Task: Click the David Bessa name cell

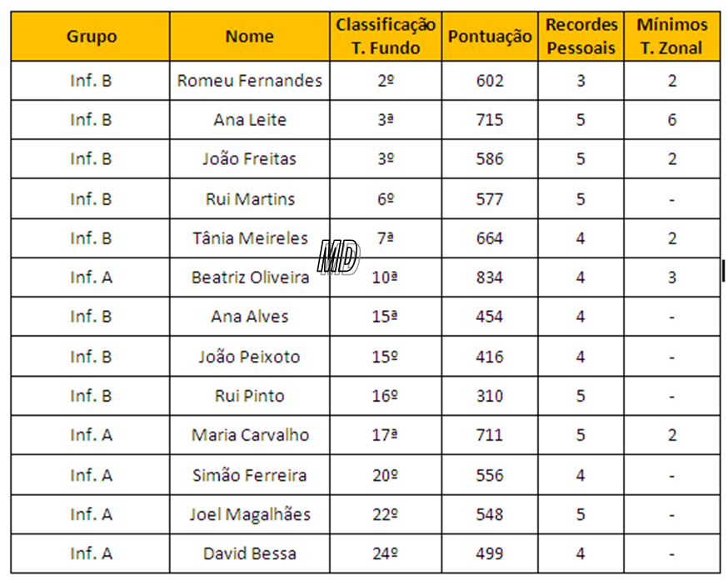Action: pyautogui.click(x=249, y=553)
